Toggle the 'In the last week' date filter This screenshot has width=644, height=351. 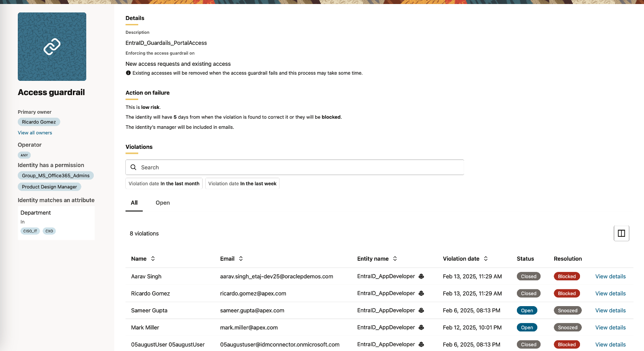[x=242, y=183]
